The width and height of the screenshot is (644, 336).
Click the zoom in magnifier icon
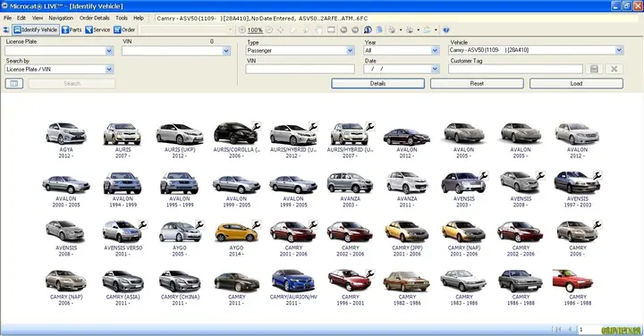pos(241,30)
